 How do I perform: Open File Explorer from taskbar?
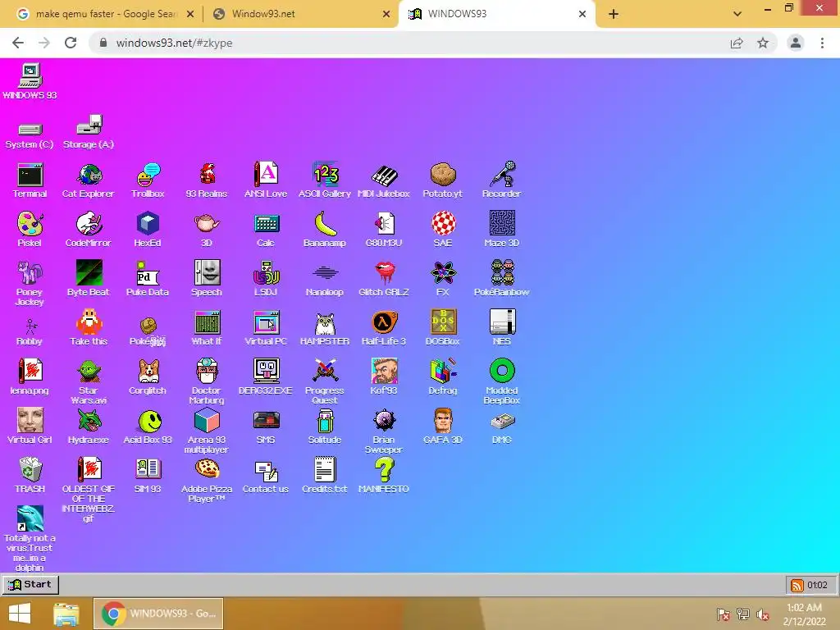click(x=66, y=614)
